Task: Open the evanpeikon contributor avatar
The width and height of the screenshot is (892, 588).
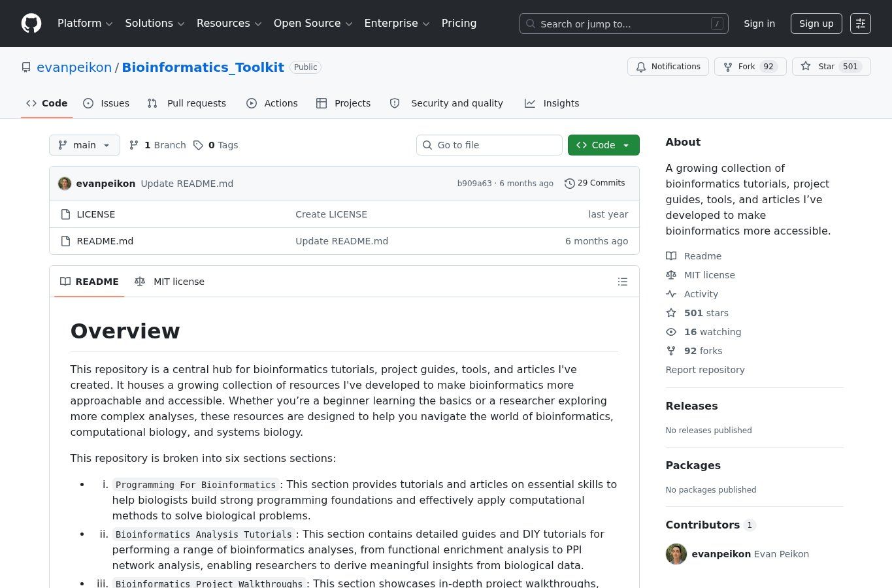Action: click(x=676, y=554)
